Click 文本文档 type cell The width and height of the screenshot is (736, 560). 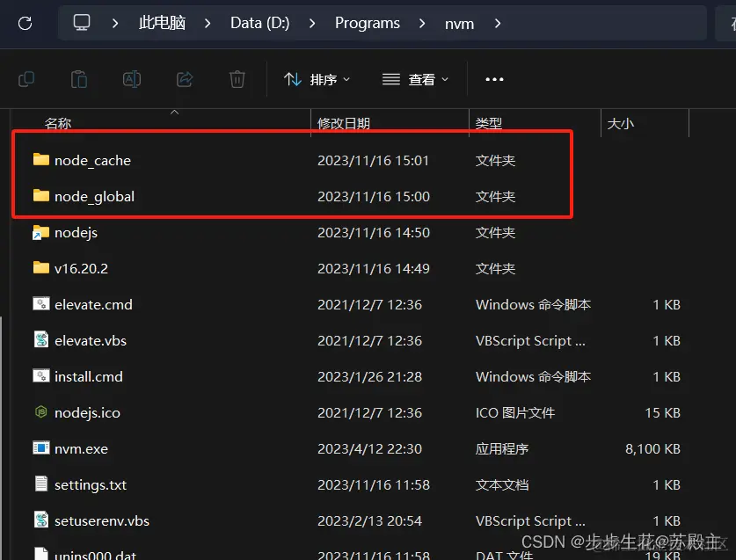tap(502, 485)
